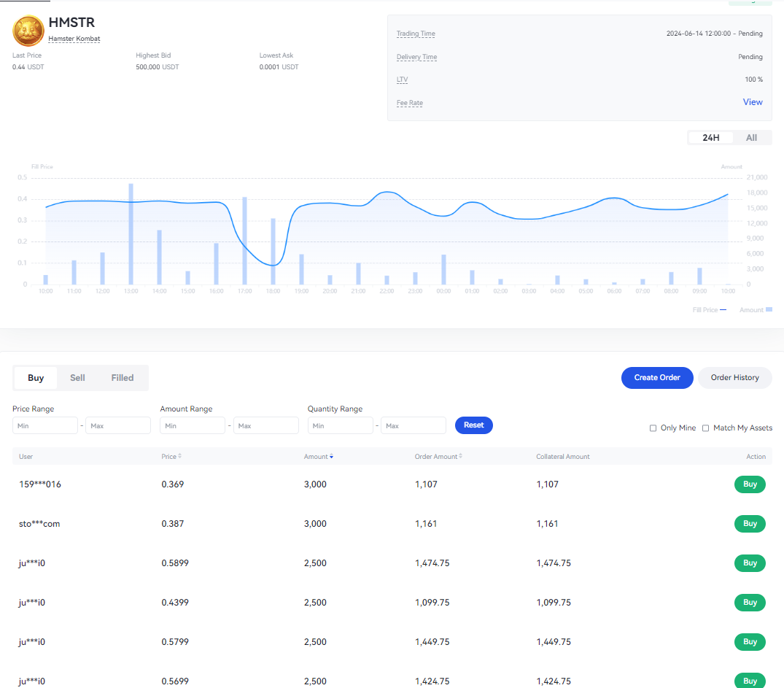Click the price 0.369 cell

click(x=173, y=484)
